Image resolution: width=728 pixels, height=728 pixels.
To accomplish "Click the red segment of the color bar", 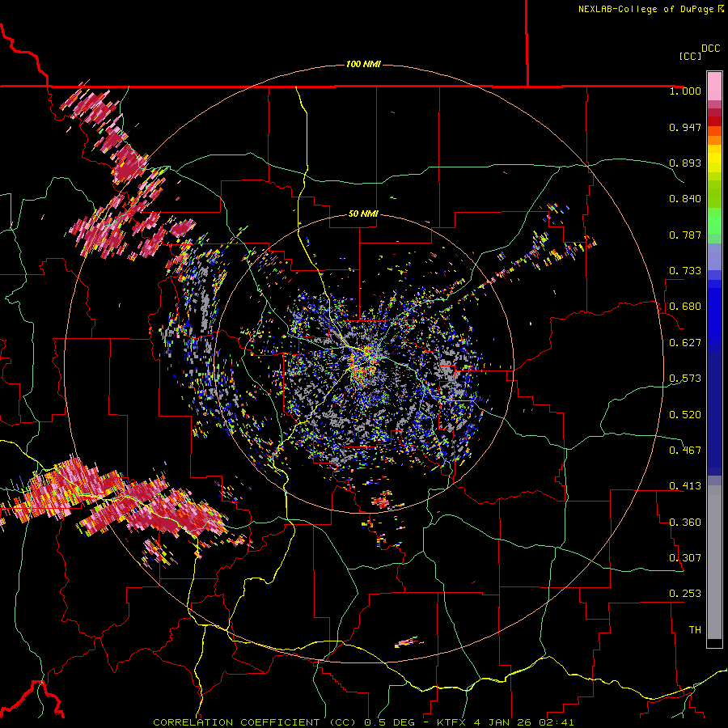I will coord(714,121).
